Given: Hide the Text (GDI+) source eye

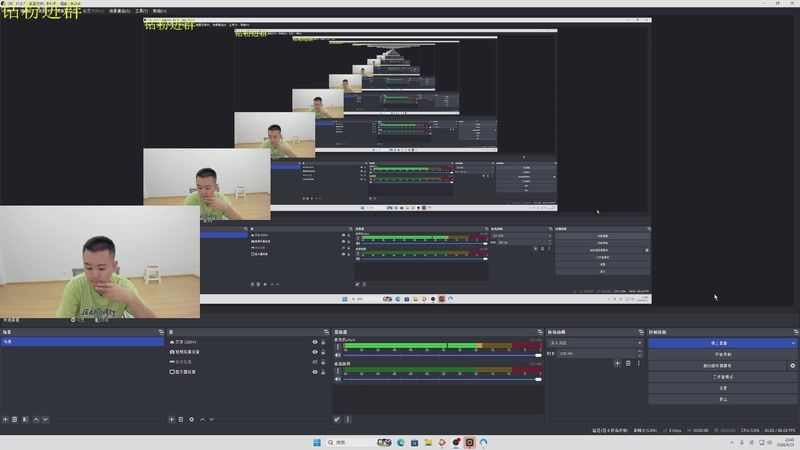Looking at the screenshot, I should click(315, 342).
